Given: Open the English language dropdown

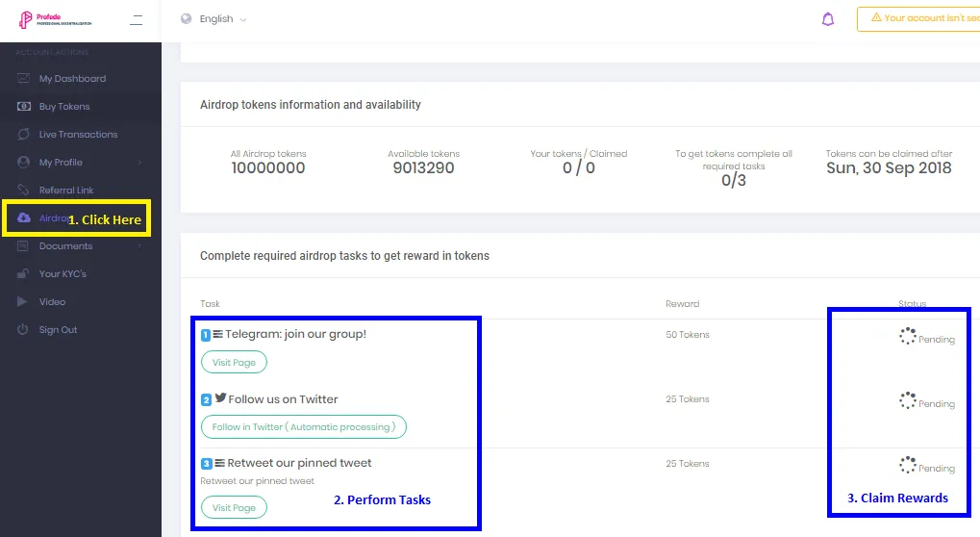Looking at the screenshot, I should (222, 18).
